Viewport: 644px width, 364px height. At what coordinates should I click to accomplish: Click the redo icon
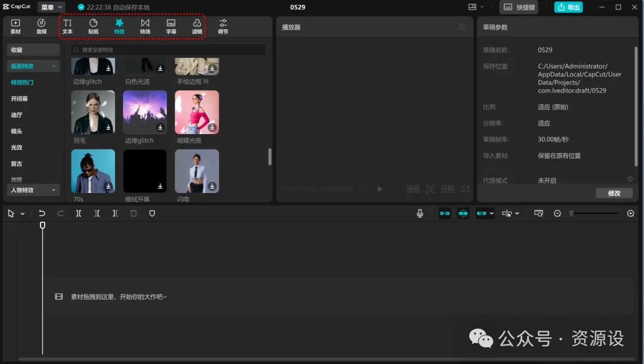60,213
